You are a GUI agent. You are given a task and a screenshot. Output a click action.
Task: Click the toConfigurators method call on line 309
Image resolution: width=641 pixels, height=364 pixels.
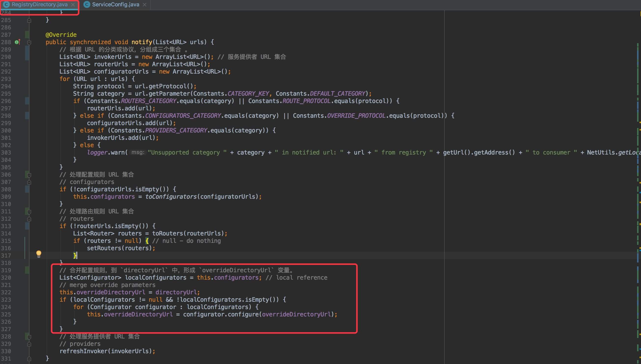pyautogui.click(x=171, y=196)
